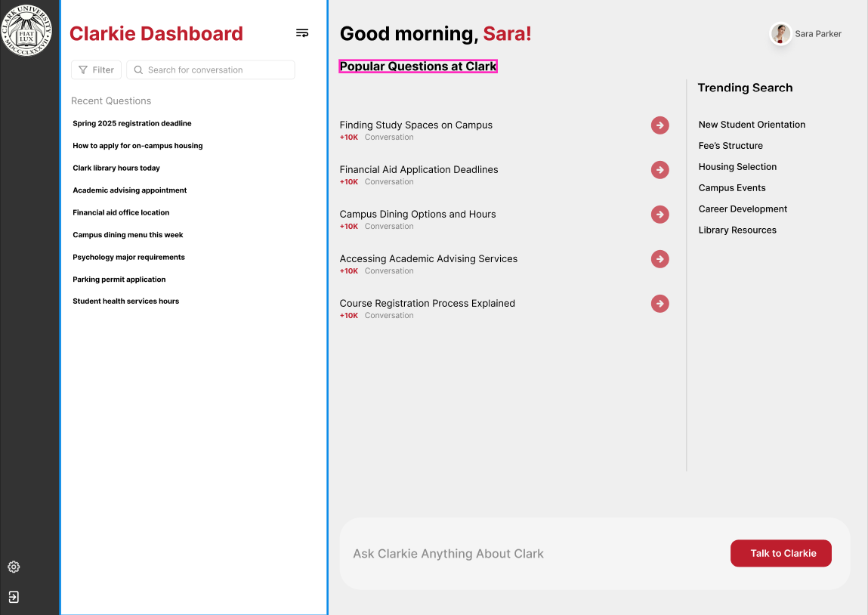Click Financial Aid Application Deadlines title
Viewport: 868px width, 615px height.
(419, 169)
